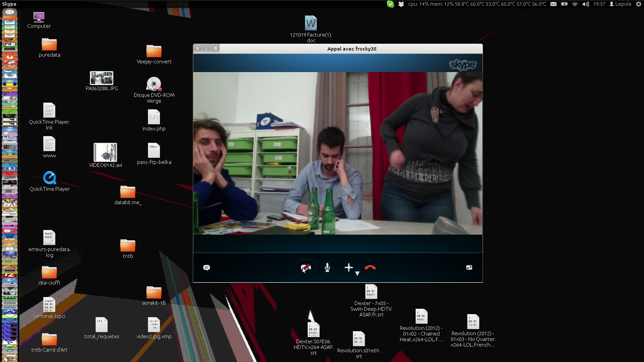Expand the dropdown arrow beside plus

pos(357,274)
